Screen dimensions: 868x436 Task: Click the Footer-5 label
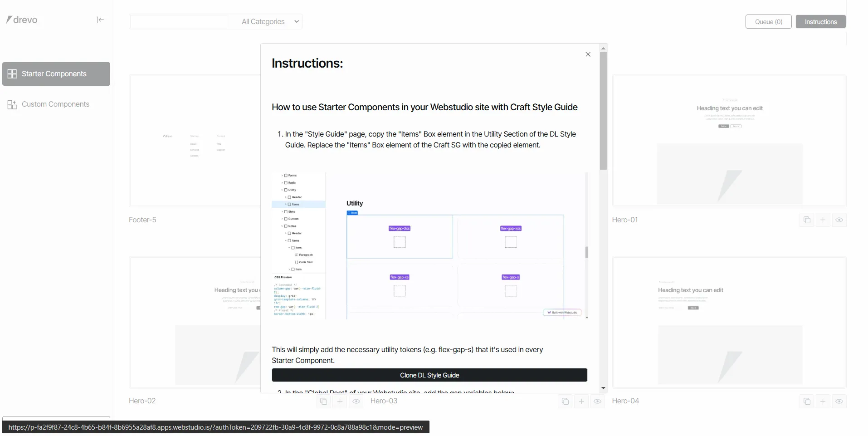tap(142, 220)
